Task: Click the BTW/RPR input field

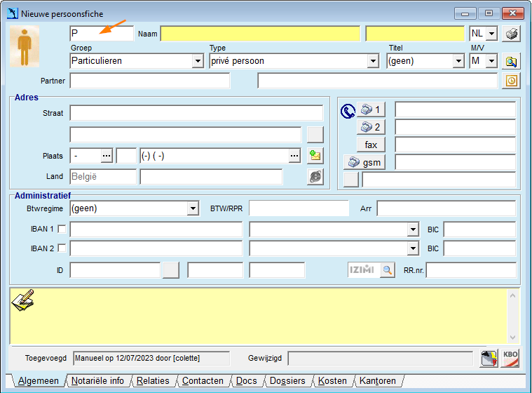Action: pyautogui.click(x=299, y=208)
